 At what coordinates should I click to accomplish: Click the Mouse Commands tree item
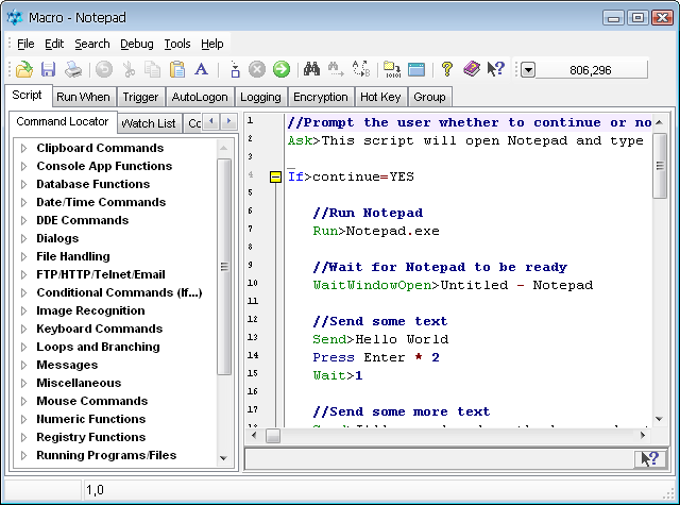[x=92, y=401]
